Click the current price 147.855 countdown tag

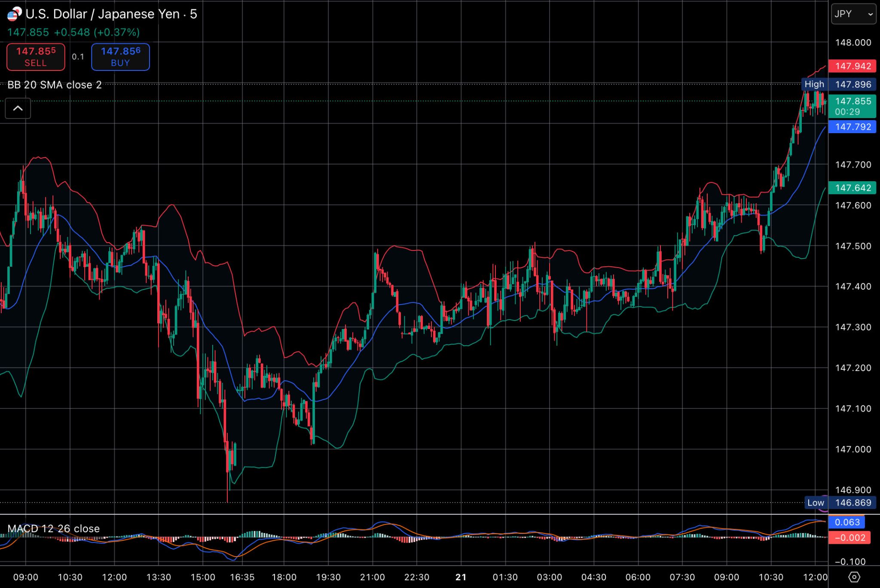(x=852, y=106)
